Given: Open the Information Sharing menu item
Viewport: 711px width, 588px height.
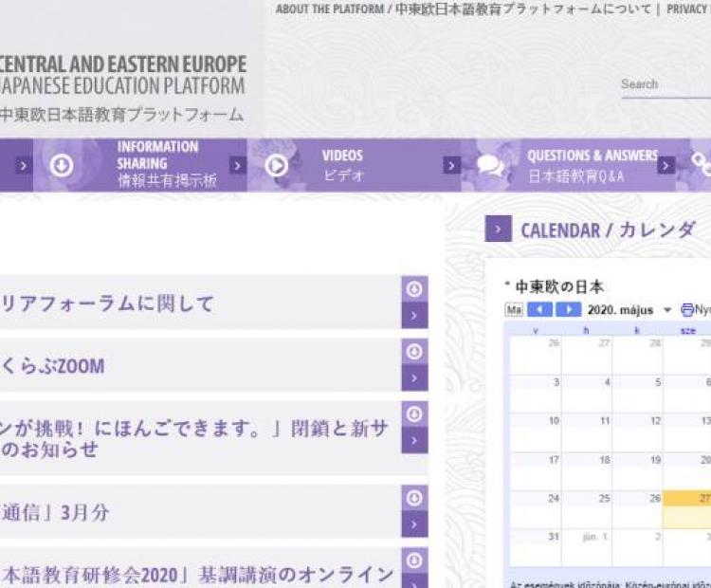Looking at the screenshot, I should (x=157, y=164).
